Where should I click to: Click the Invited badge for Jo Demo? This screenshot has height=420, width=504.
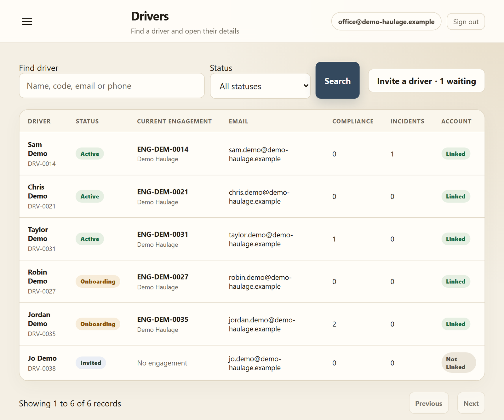(91, 363)
